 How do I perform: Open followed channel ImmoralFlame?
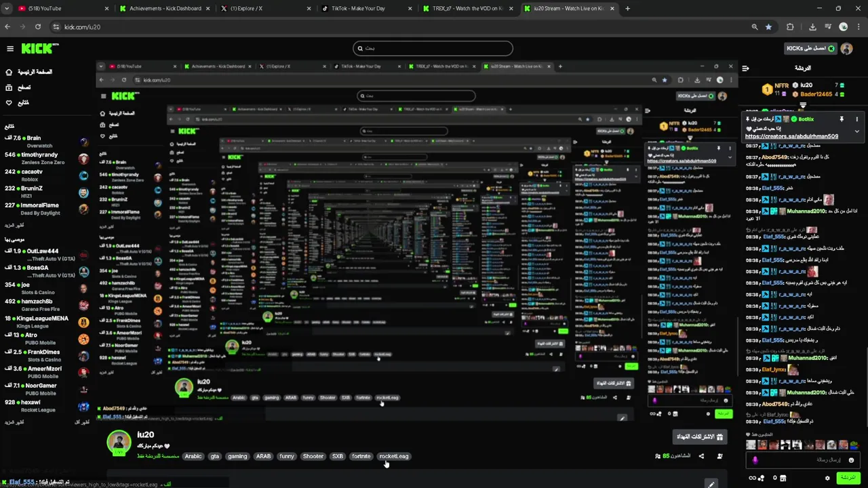tap(46, 209)
